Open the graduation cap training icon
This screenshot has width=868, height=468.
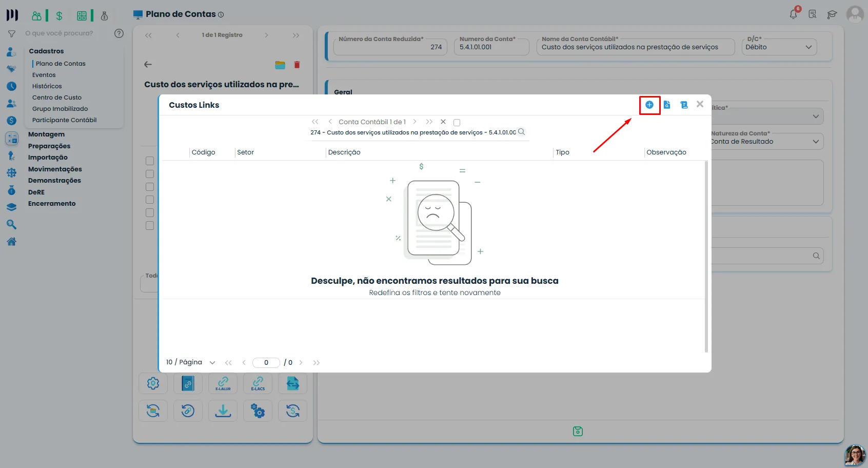832,14
